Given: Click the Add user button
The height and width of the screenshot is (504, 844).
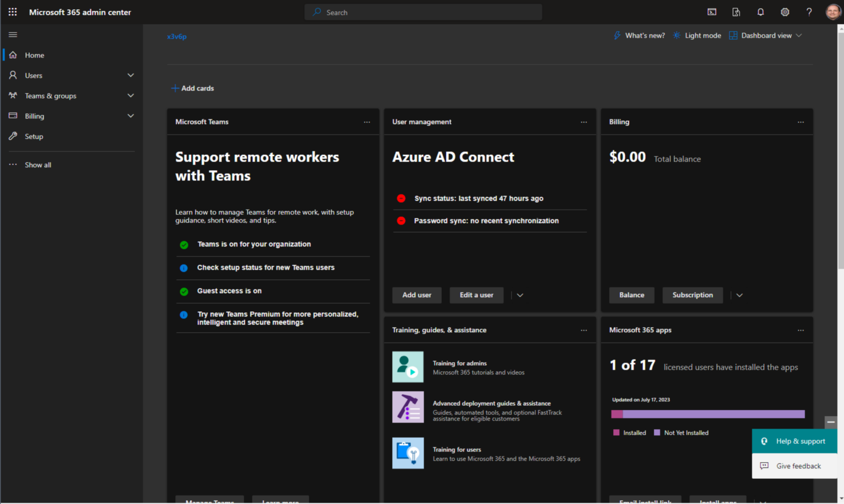Looking at the screenshot, I should tap(417, 295).
